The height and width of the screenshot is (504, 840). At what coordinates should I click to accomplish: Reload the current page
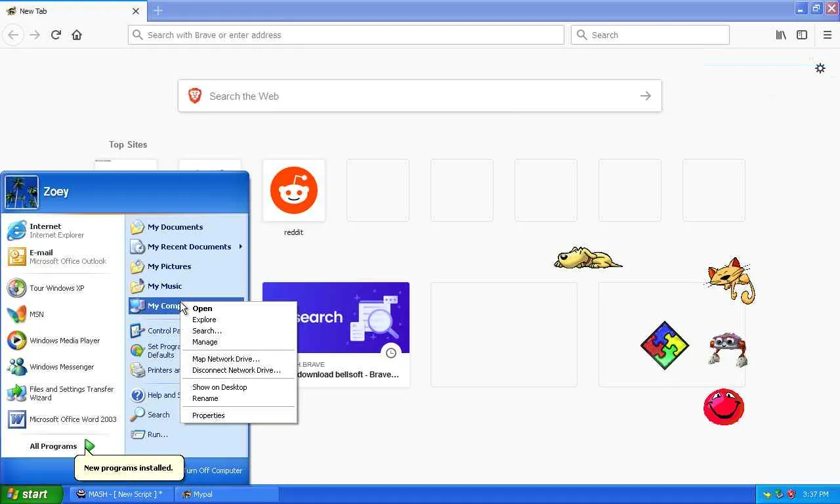tap(56, 35)
